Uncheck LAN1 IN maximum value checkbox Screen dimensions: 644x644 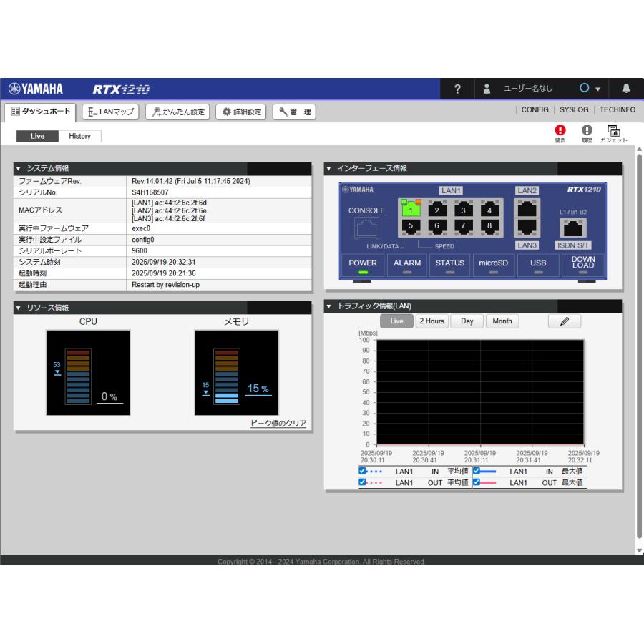(477, 471)
